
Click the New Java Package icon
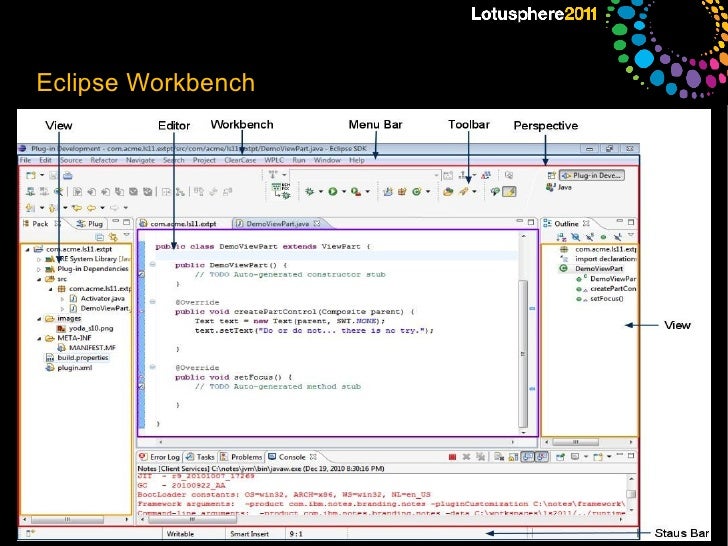[x=402, y=191]
